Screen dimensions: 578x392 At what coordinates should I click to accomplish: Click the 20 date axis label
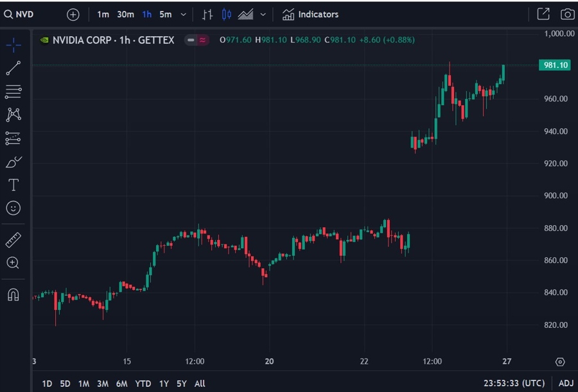tap(270, 361)
